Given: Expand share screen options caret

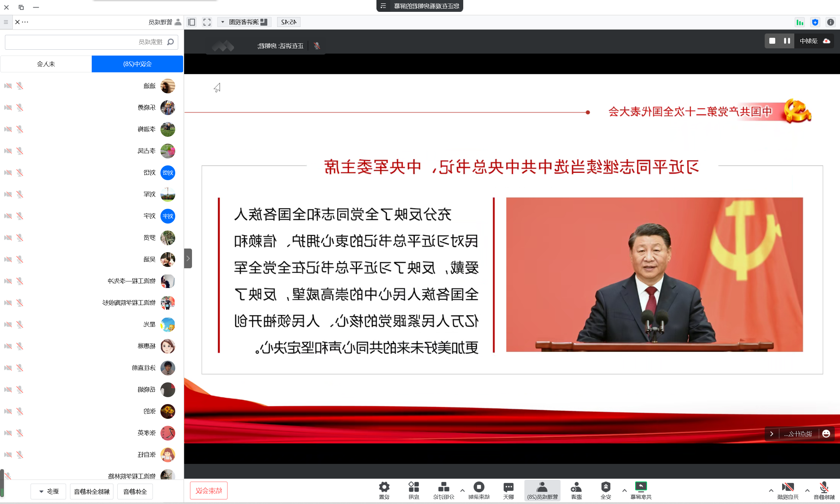Looking at the screenshot, I should pos(624,491).
